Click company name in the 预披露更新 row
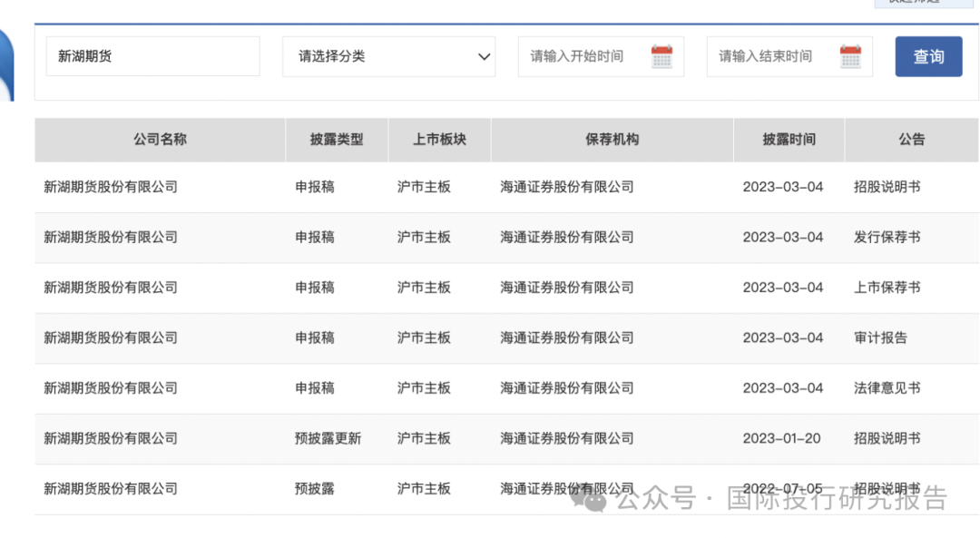 (111, 438)
